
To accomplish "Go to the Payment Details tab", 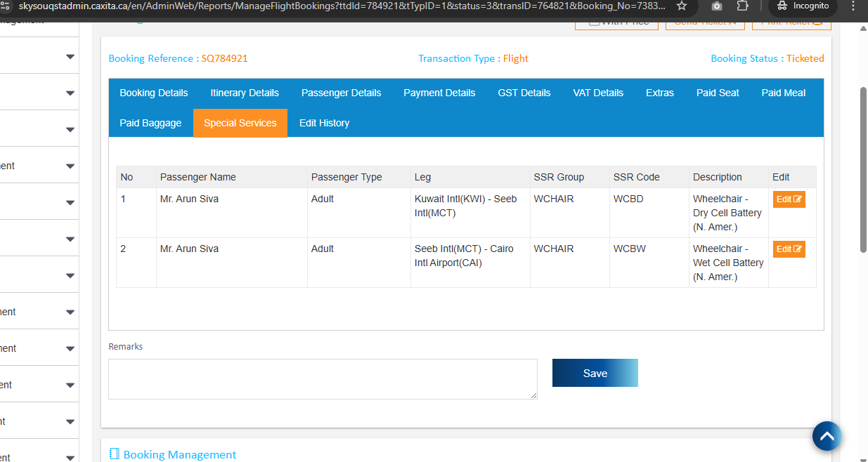I will (x=439, y=93).
